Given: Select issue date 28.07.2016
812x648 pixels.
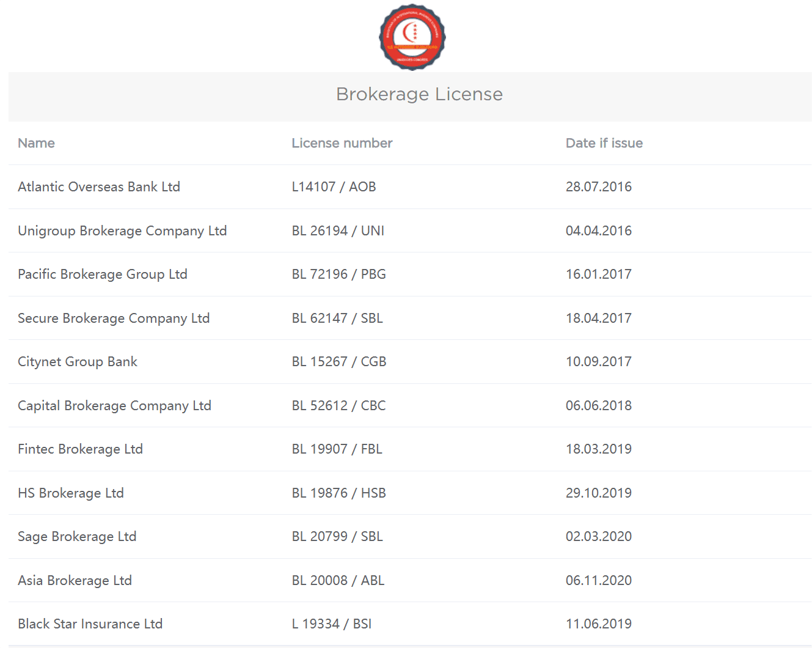Looking at the screenshot, I should [x=599, y=187].
